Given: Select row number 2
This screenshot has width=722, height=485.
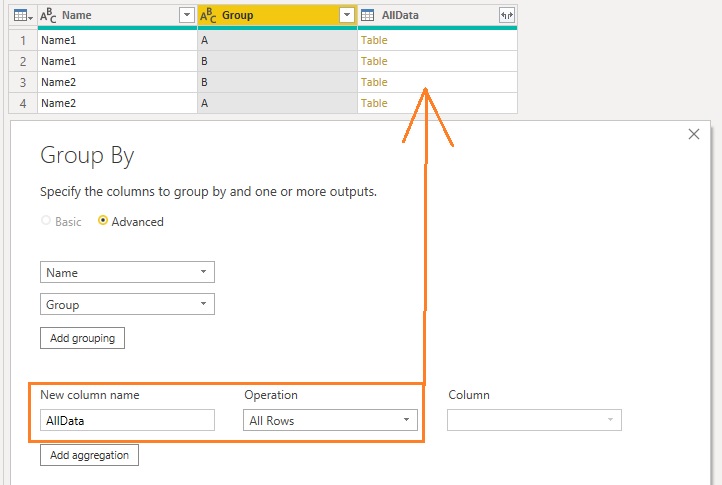Looking at the screenshot, I should [x=23, y=61].
